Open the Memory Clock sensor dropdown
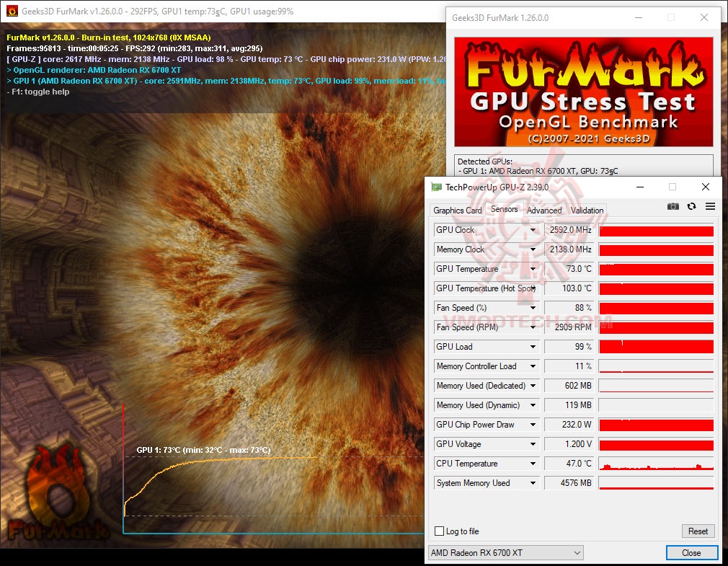 (x=533, y=249)
